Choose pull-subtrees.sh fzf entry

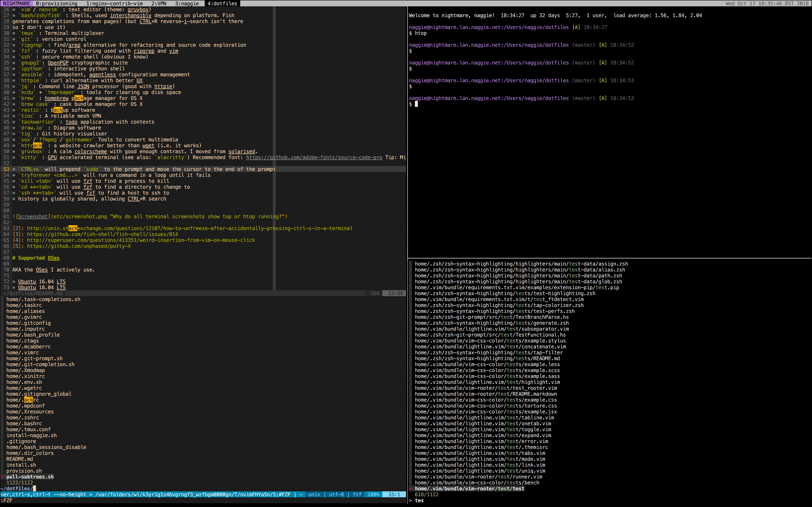point(30,477)
